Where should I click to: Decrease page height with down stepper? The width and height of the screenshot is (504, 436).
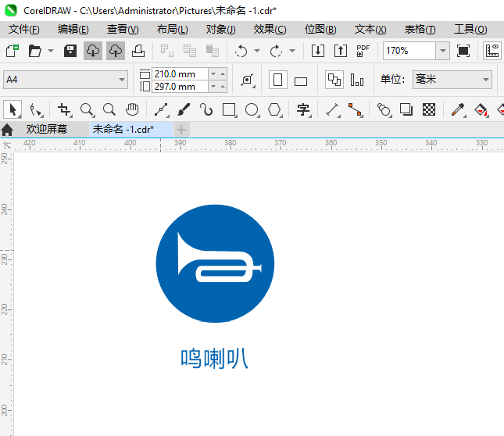coord(213,87)
